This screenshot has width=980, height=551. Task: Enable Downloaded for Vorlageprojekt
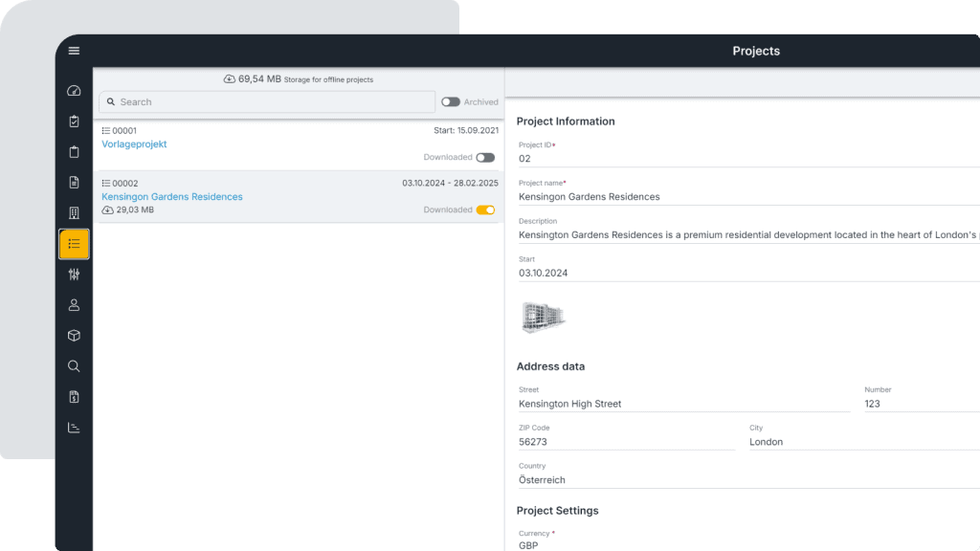pos(485,157)
